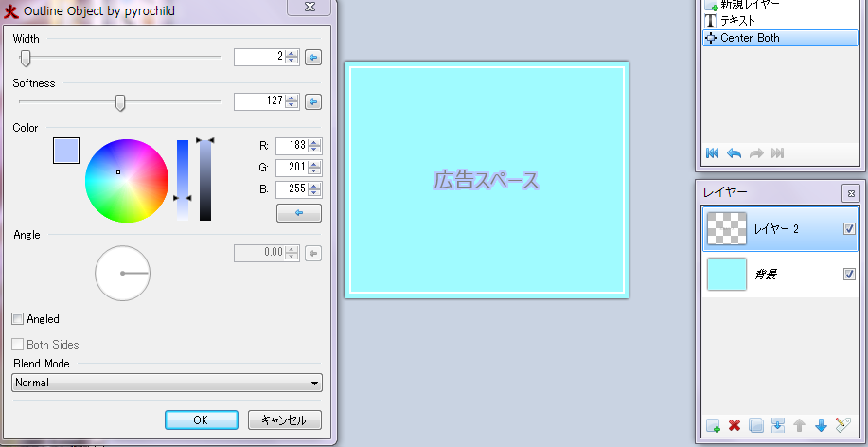Close the Outline Object dialog

(310, 7)
